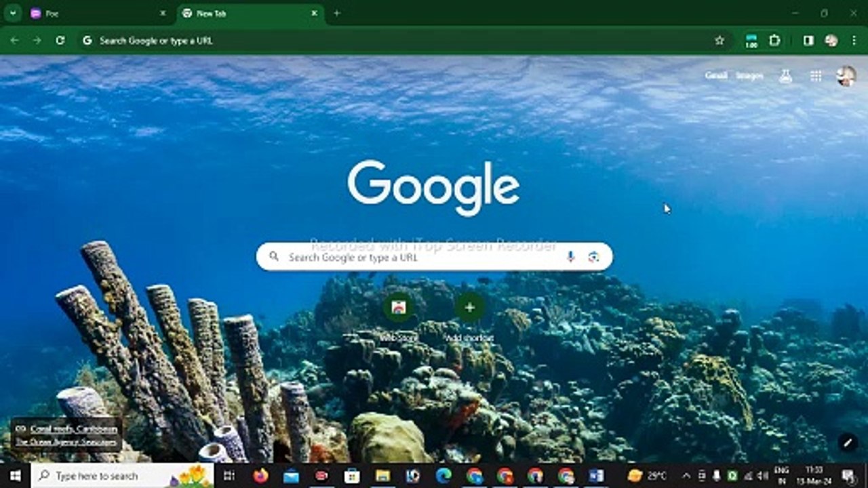The image size is (868, 488).
Task: Go back to the previous page
Action: click(14, 41)
